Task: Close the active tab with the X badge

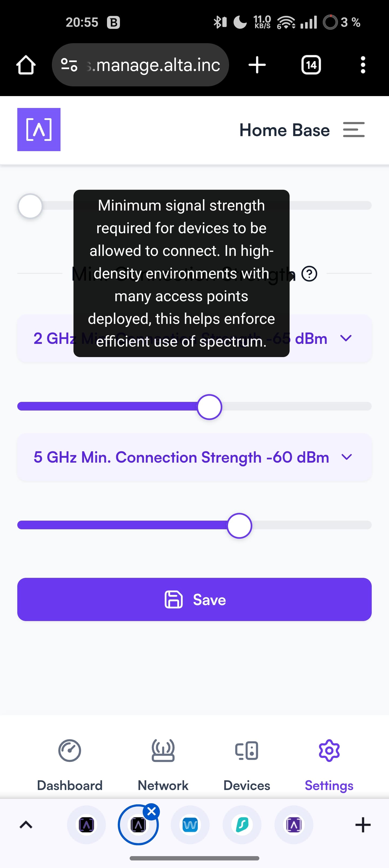Action: (152, 811)
